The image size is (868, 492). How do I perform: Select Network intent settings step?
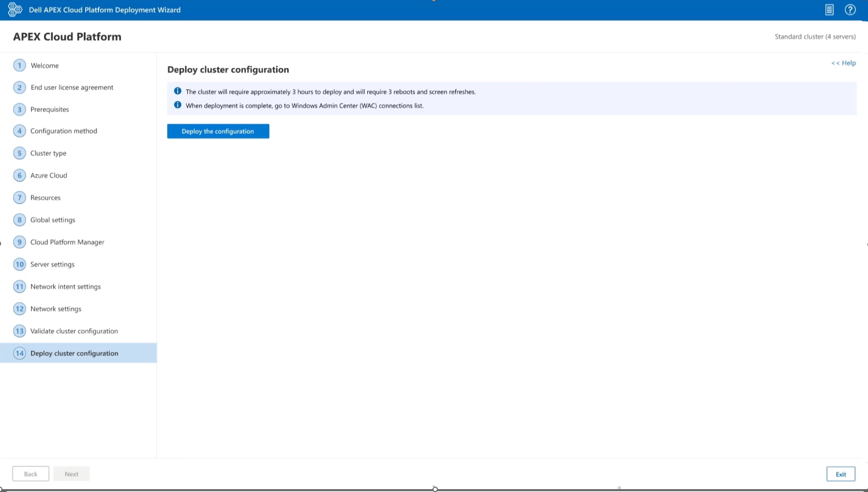point(65,286)
